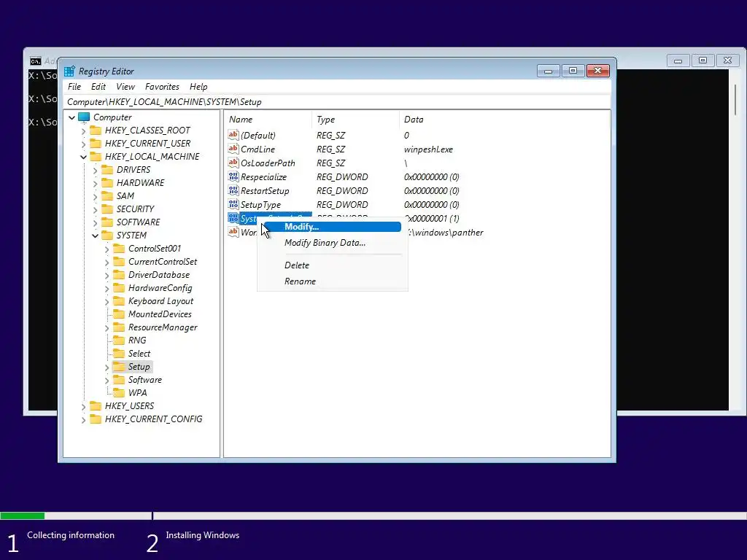Click the CmdLine string value icon

[x=233, y=149]
